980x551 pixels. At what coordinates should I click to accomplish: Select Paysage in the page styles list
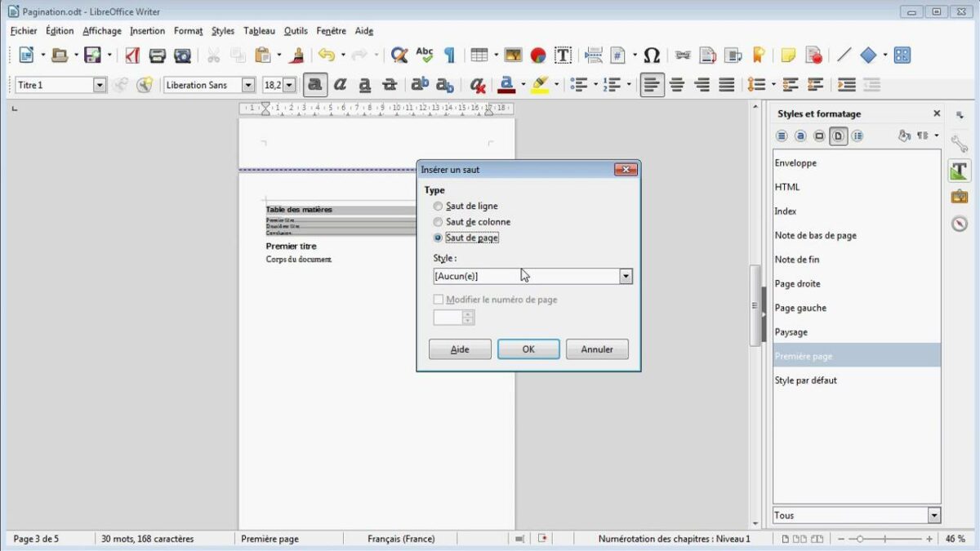pyautogui.click(x=791, y=332)
